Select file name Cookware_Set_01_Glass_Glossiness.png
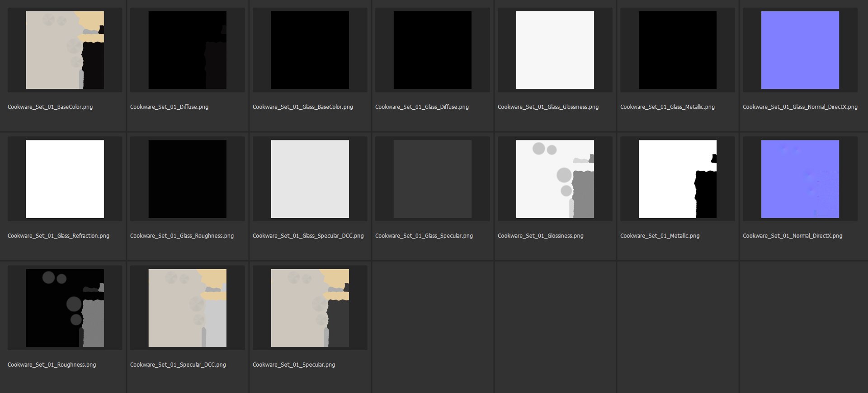This screenshot has width=868, height=393. 548,107
